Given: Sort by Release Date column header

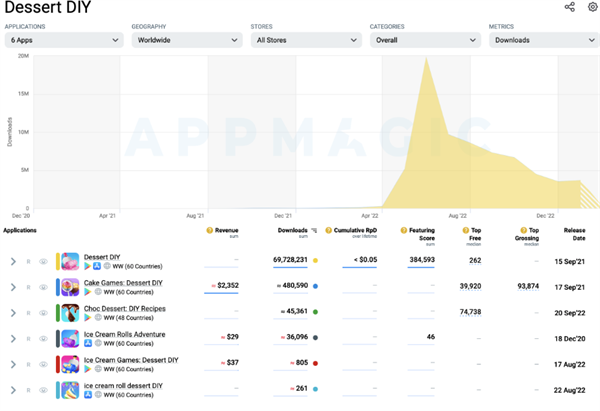Looking at the screenshot, I should (x=574, y=234).
